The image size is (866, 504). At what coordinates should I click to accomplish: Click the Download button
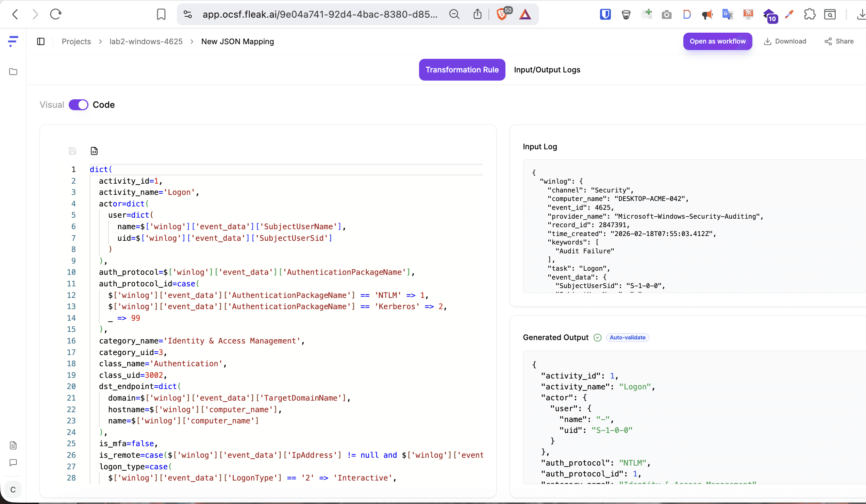point(785,41)
